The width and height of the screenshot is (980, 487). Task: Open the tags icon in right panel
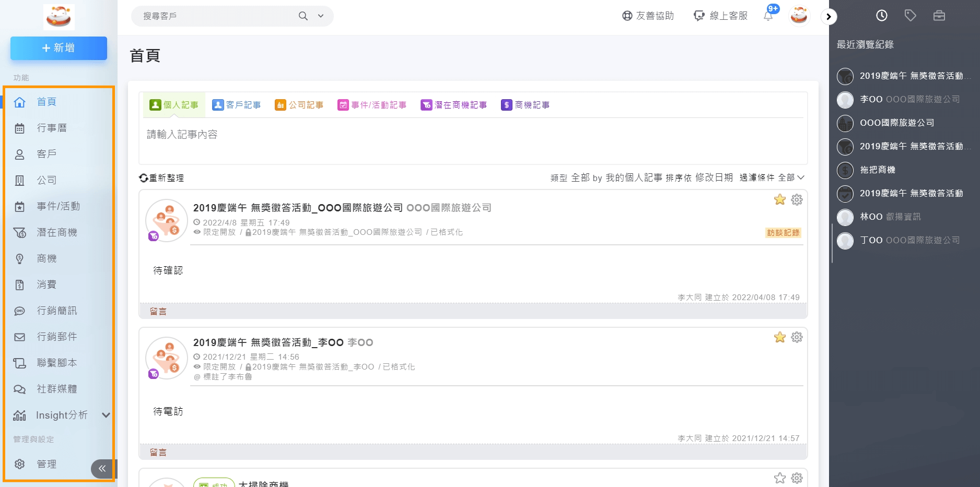[x=910, y=16]
